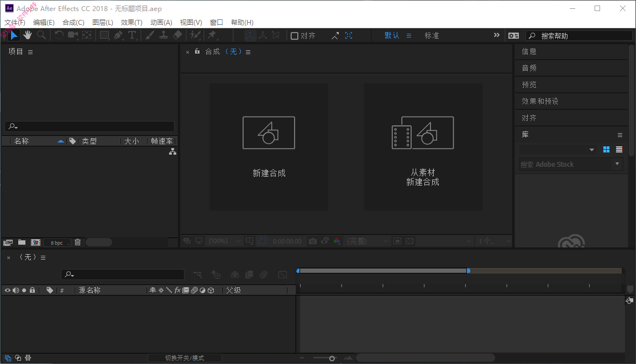Click the snap edge extension icon

click(335, 36)
